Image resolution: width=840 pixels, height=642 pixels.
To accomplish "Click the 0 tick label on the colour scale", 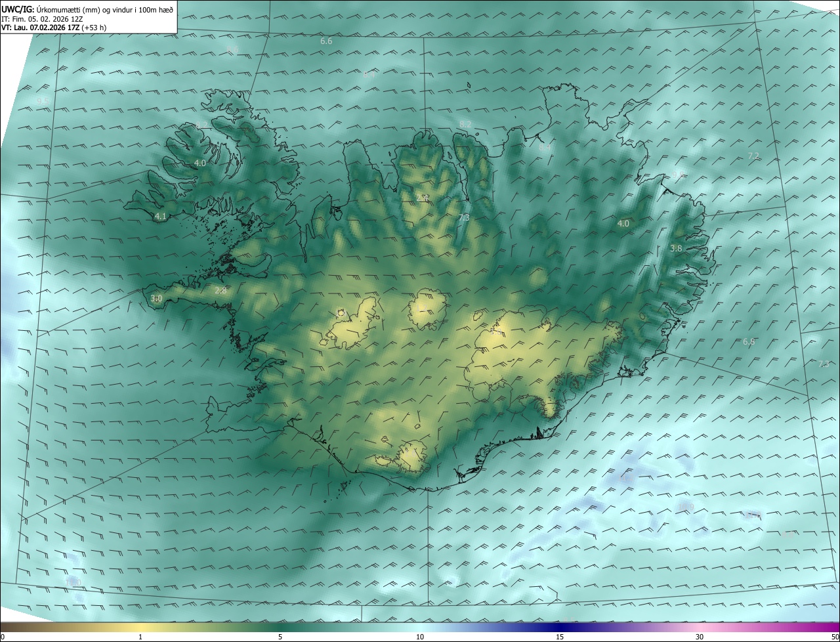I will click(3, 637).
